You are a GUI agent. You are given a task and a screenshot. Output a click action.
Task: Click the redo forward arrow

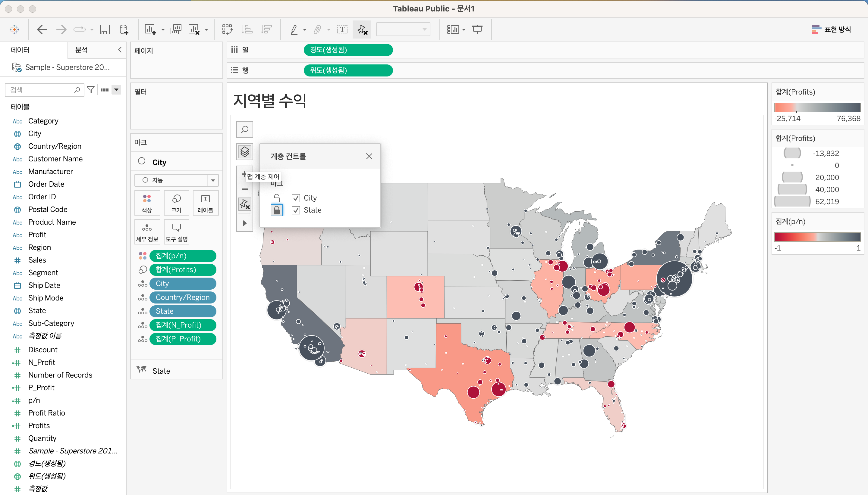pos(61,30)
